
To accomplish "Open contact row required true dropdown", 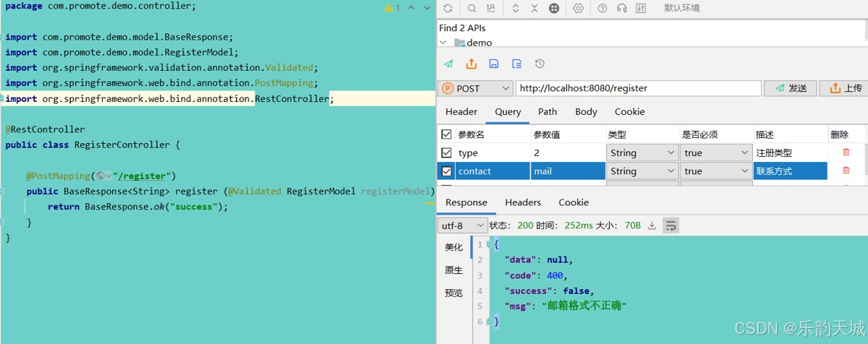I will (x=716, y=171).
